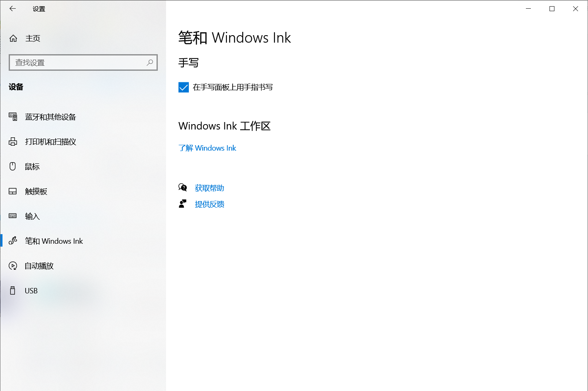Switch to 触摸板 settings
This screenshot has width=588, height=391.
click(36, 192)
